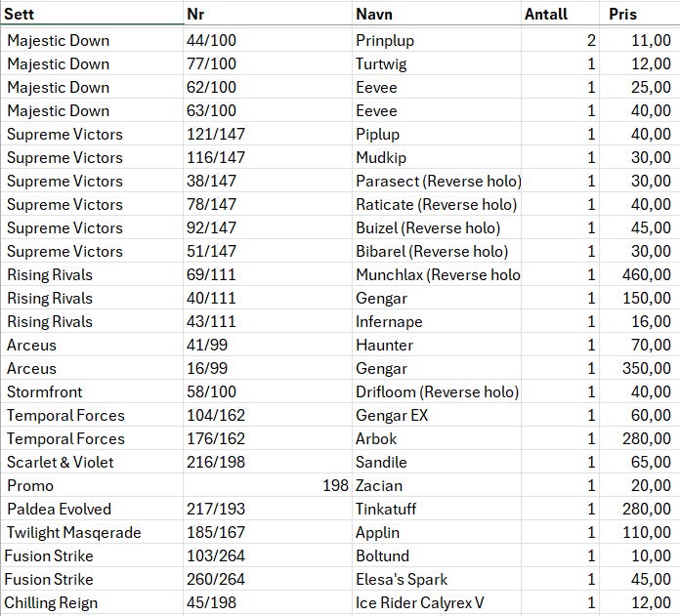Click the price cell showing 460,00
The height and width of the screenshot is (616, 680).
640,274
